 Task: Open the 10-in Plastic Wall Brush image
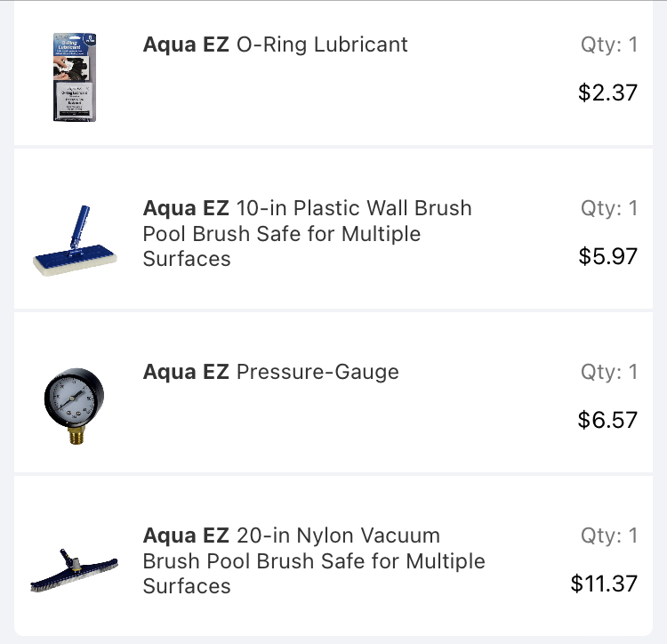click(x=75, y=241)
